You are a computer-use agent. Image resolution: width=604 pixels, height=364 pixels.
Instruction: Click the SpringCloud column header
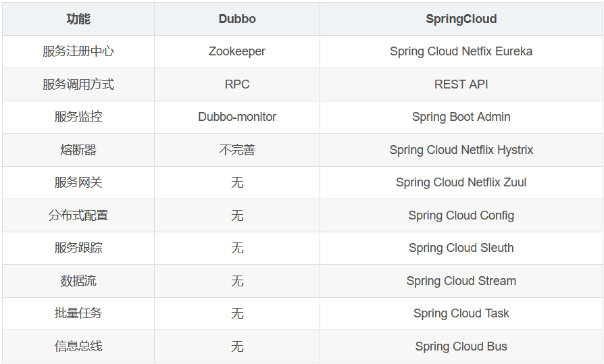461,19
